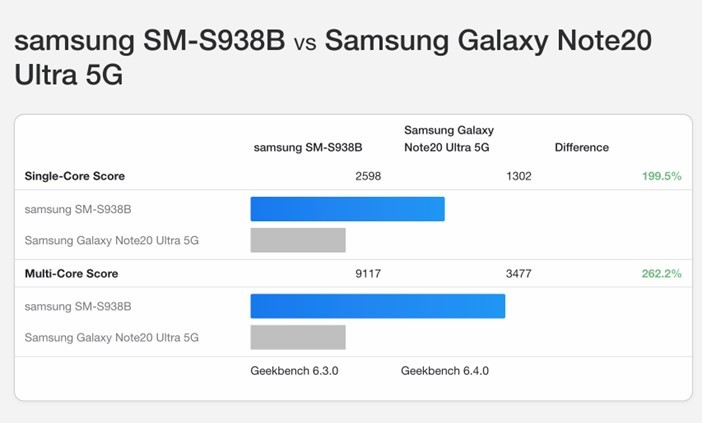702x423 pixels.
Task: Click the Difference column header
Action: click(581, 147)
